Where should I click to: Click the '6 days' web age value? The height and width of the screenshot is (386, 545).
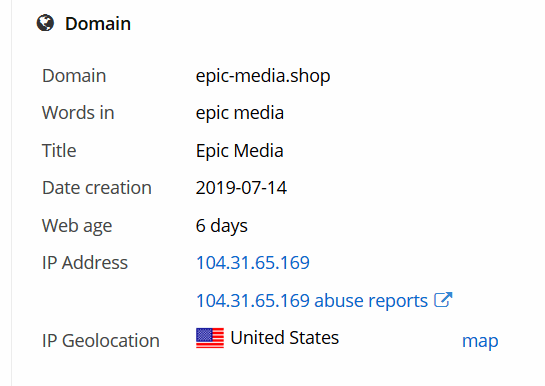[221, 226]
